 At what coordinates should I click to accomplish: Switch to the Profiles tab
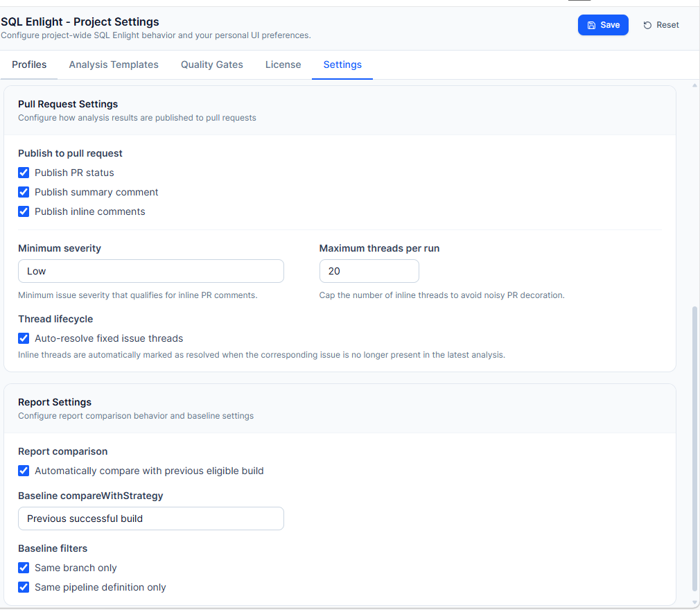tap(29, 64)
